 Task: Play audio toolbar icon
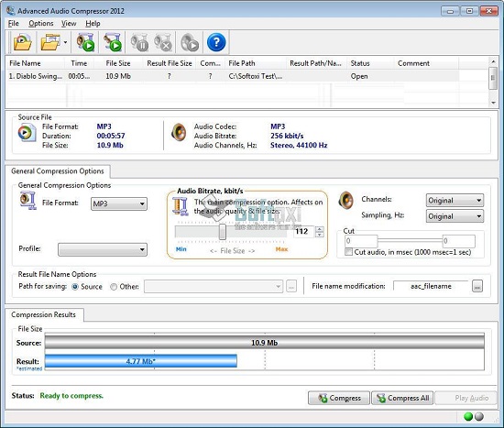click(190, 42)
